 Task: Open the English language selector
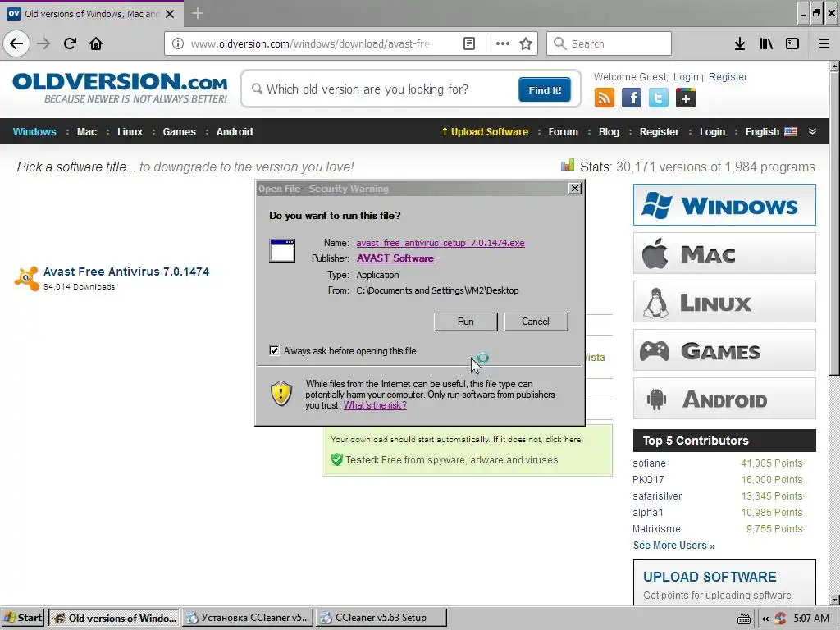tap(771, 132)
